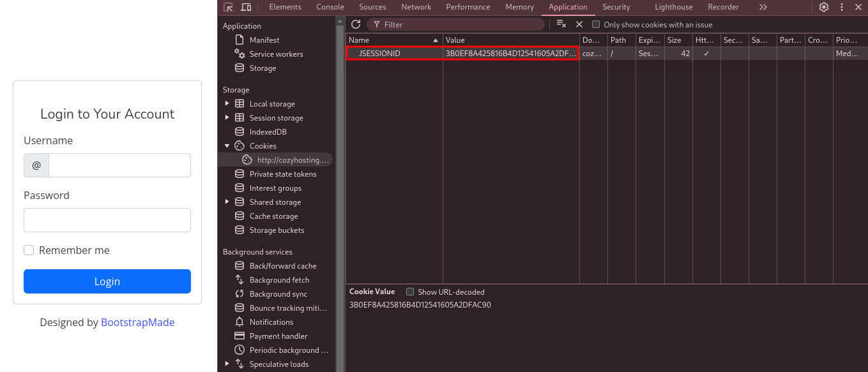Open the Network tab

point(416,7)
